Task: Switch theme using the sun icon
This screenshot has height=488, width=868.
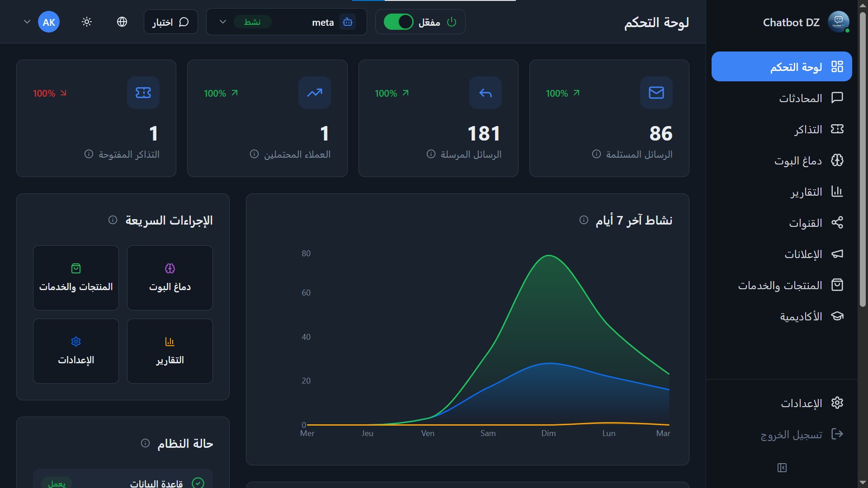Action: [x=86, y=21]
